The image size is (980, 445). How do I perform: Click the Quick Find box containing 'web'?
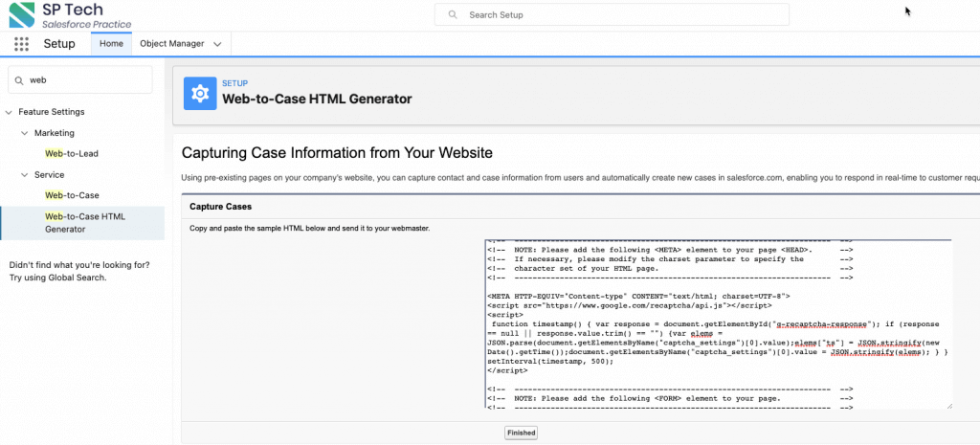86,80
